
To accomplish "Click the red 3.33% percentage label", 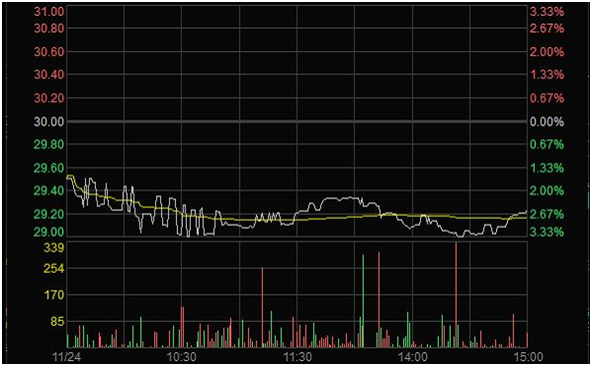I will click(x=547, y=12).
